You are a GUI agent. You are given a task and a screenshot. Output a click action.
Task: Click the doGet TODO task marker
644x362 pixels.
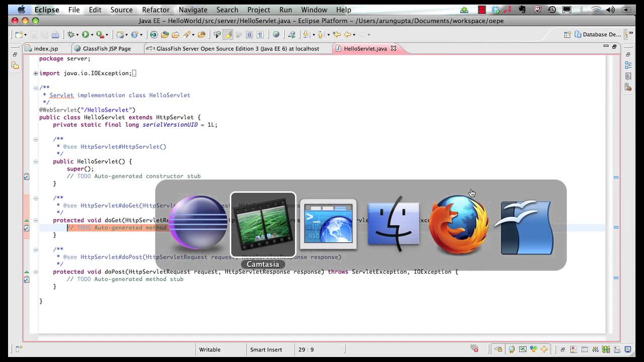tap(26, 228)
